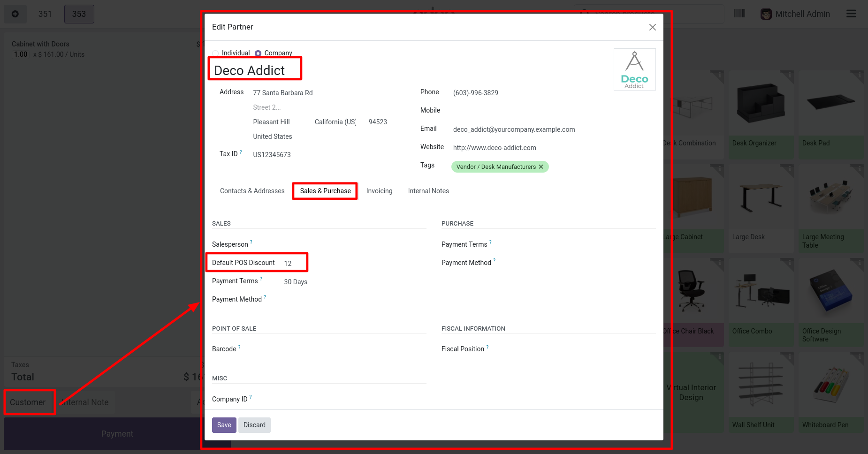868x454 pixels.
Task: Click the Customer button in POS
Action: 28,402
